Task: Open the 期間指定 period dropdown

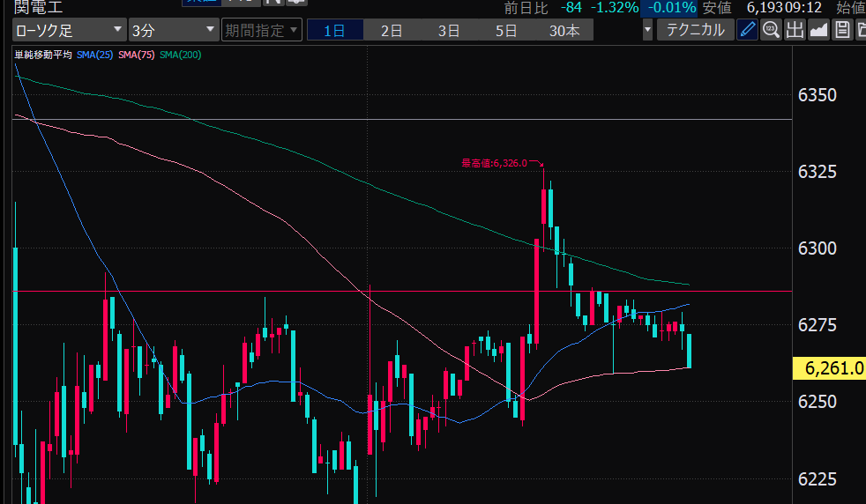Action: [x=261, y=31]
